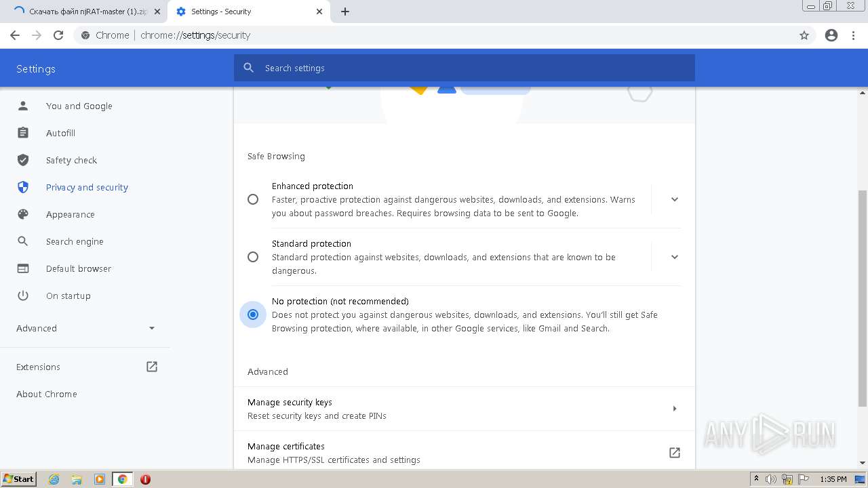This screenshot has height=488, width=868.
Task: Expand Standard protection details chevron
Action: point(674,257)
